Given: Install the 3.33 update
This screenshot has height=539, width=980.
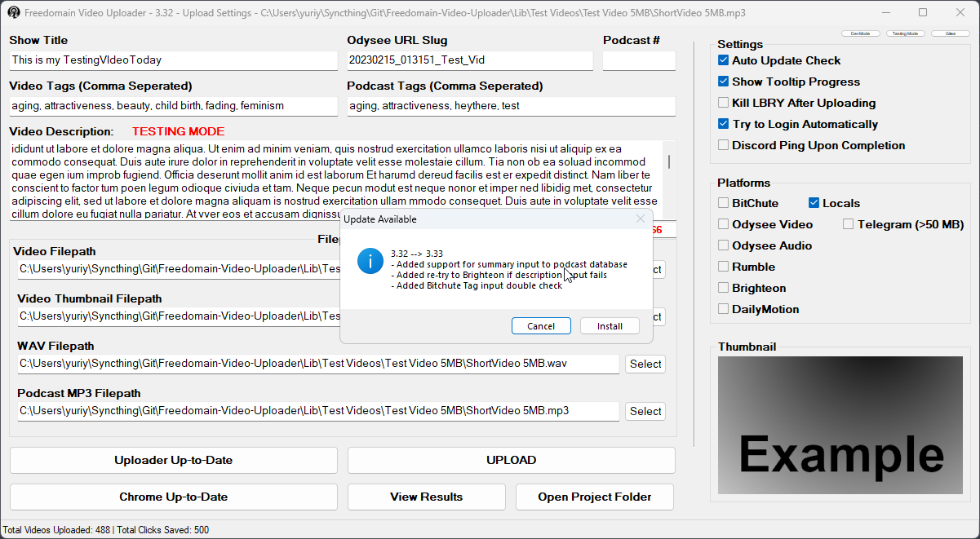Looking at the screenshot, I should (x=610, y=325).
